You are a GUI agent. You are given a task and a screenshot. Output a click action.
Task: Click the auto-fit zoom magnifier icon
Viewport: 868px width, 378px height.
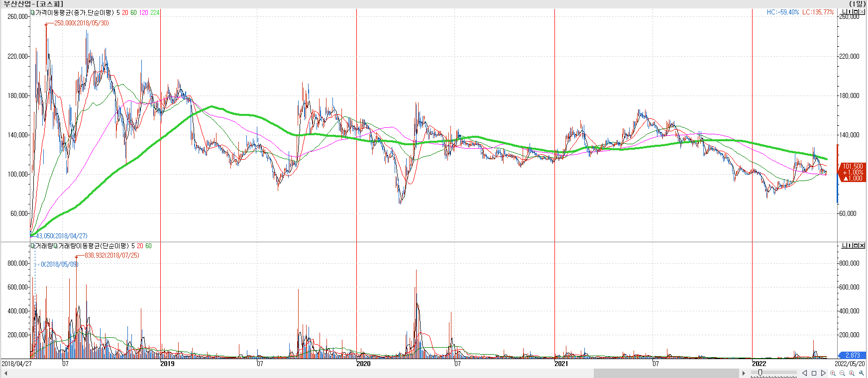[x=852, y=373]
